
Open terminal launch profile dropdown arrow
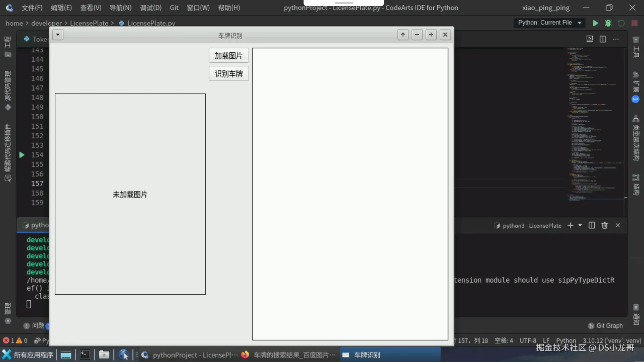(x=580, y=226)
